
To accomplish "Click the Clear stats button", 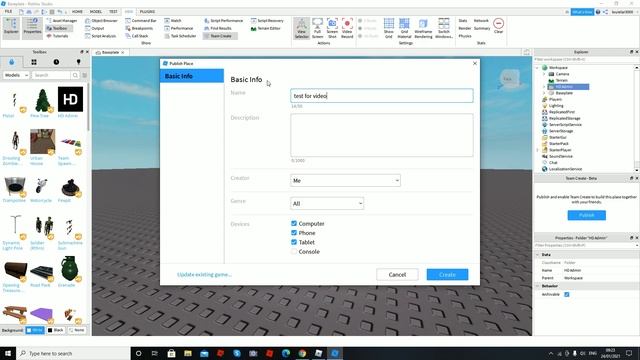I will coord(498,26).
